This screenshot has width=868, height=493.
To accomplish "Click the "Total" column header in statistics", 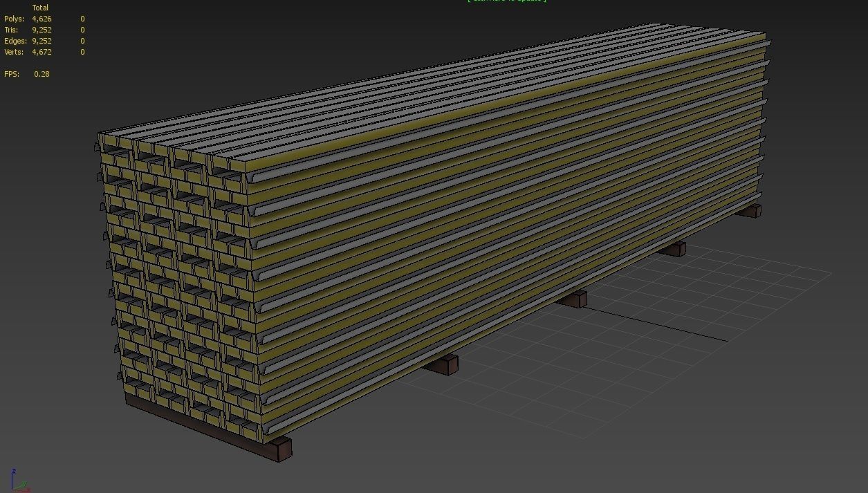I will 40,8.
